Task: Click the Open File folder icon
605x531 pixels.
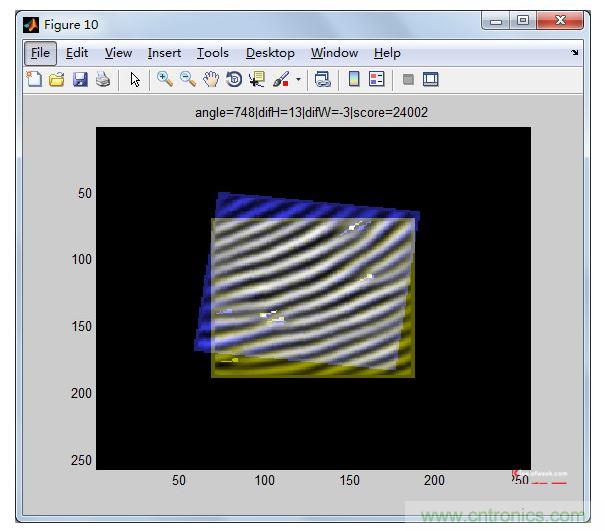Action: 56,80
